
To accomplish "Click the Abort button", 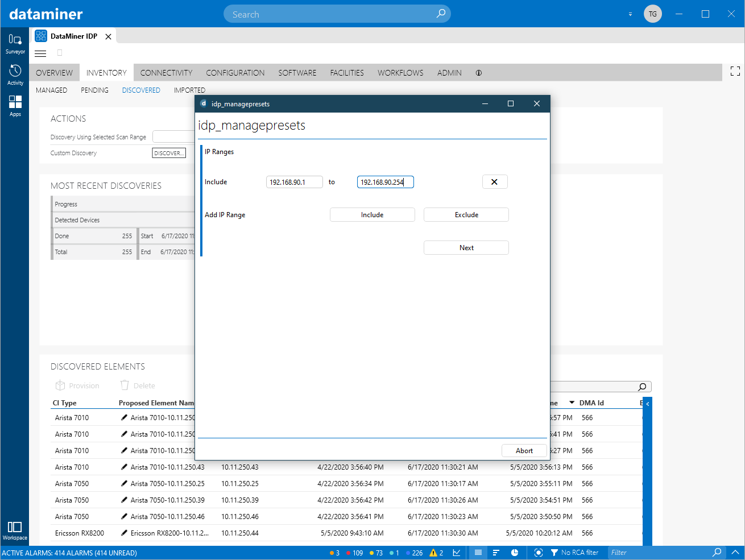I will (x=524, y=451).
